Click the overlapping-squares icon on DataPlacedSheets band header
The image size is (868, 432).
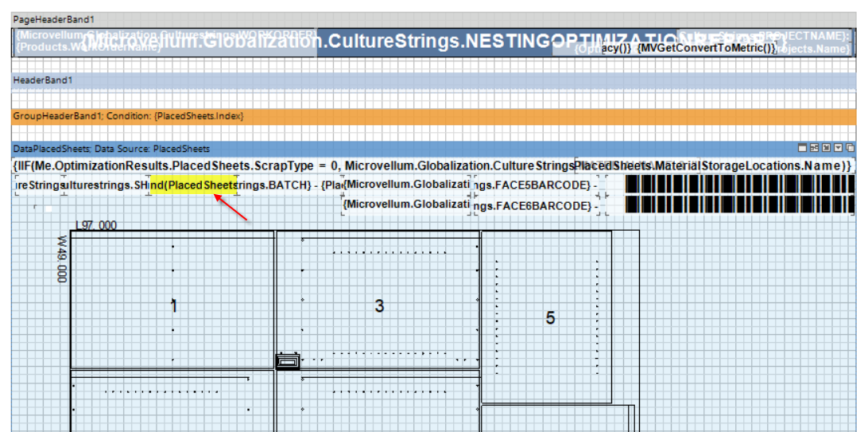tap(850, 149)
